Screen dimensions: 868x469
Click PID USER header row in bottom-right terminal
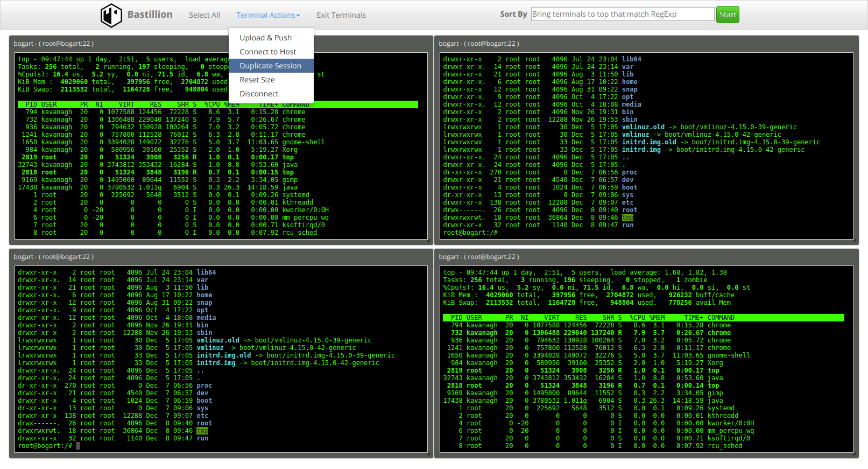coord(643,318)
